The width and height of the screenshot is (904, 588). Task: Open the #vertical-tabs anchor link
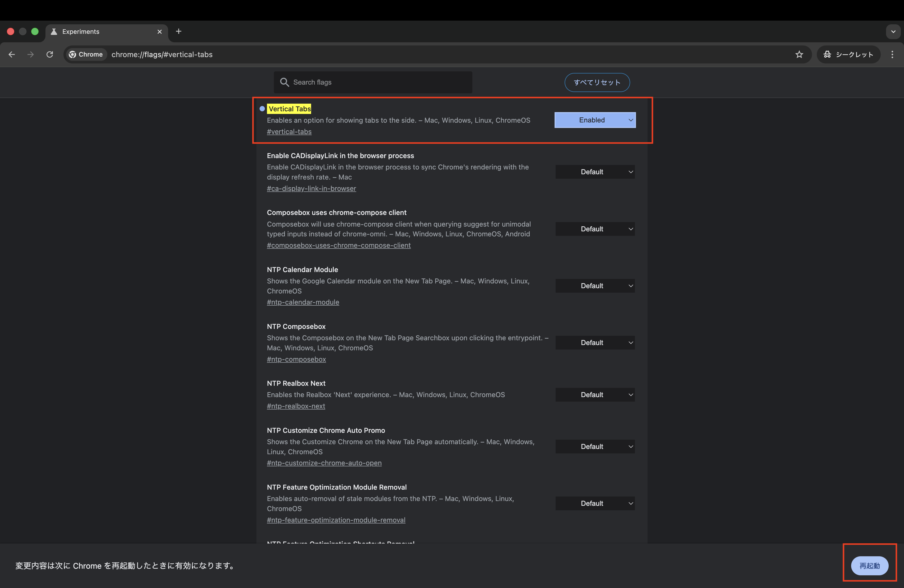click(x=289, y=132)
